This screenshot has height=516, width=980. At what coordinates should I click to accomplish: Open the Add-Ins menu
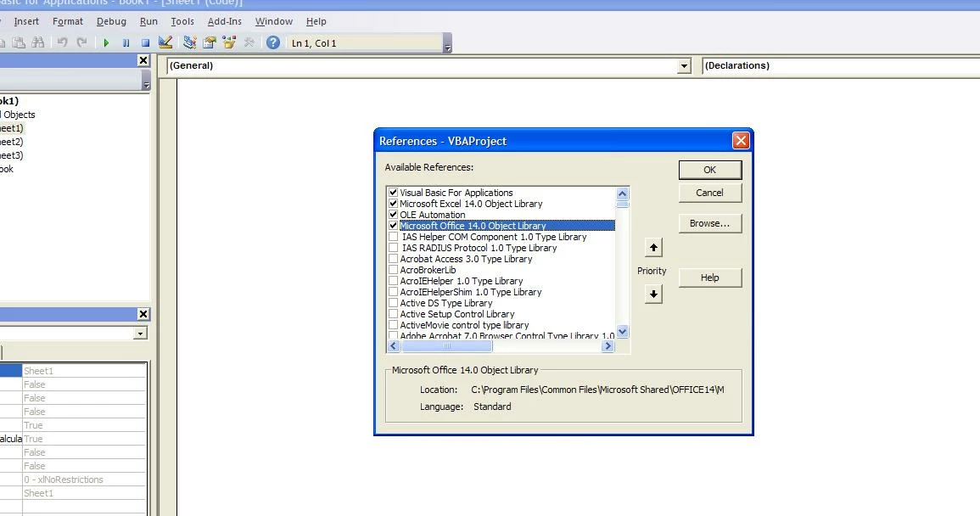[x=224, y=21]
